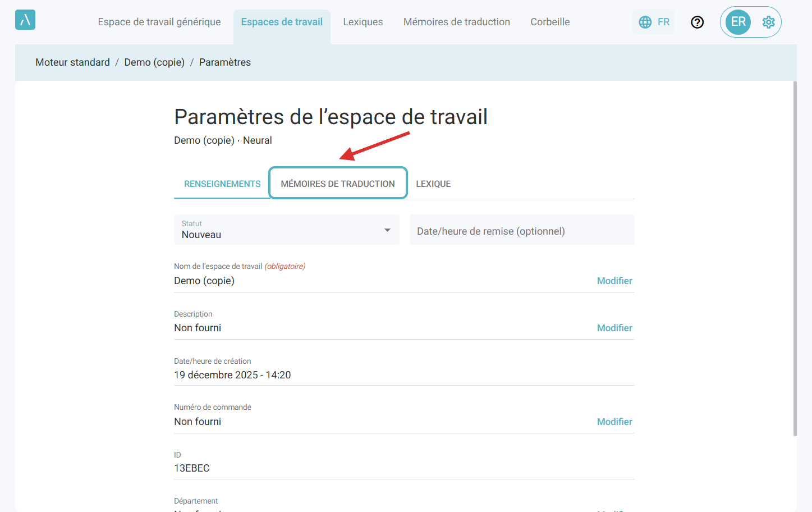Select the Renseignements tab
Image resolution: width=812 pixels, height=512 pixels.
coord(222,184)
